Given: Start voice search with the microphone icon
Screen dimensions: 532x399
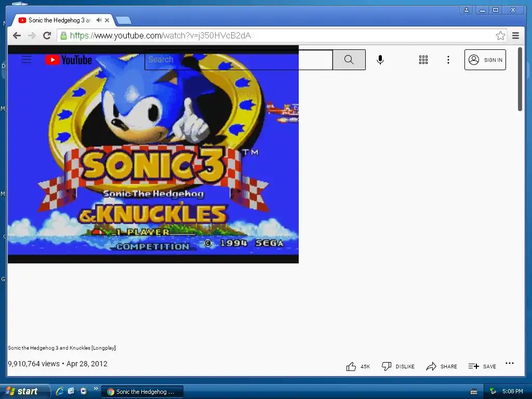Looking at the screenshot, I should (x=380, y=60).
